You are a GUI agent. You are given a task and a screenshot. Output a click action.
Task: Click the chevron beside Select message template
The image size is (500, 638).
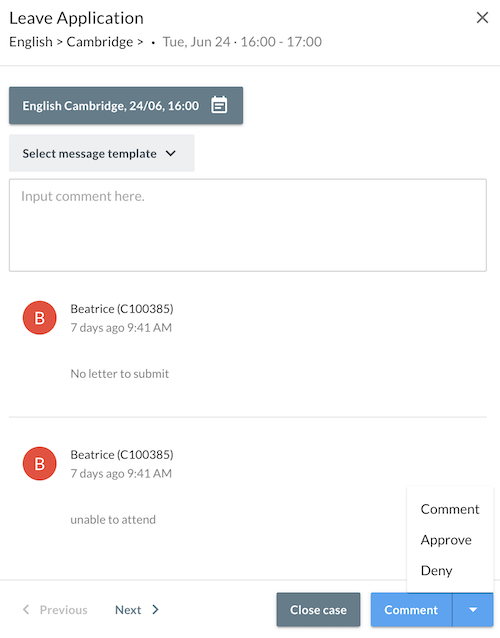coord(171,153)
